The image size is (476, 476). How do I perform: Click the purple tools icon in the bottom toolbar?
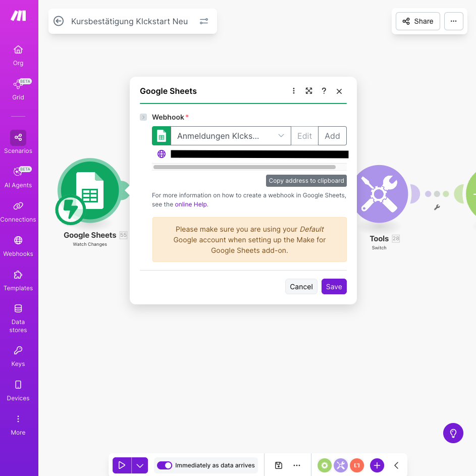coord(341,465)
